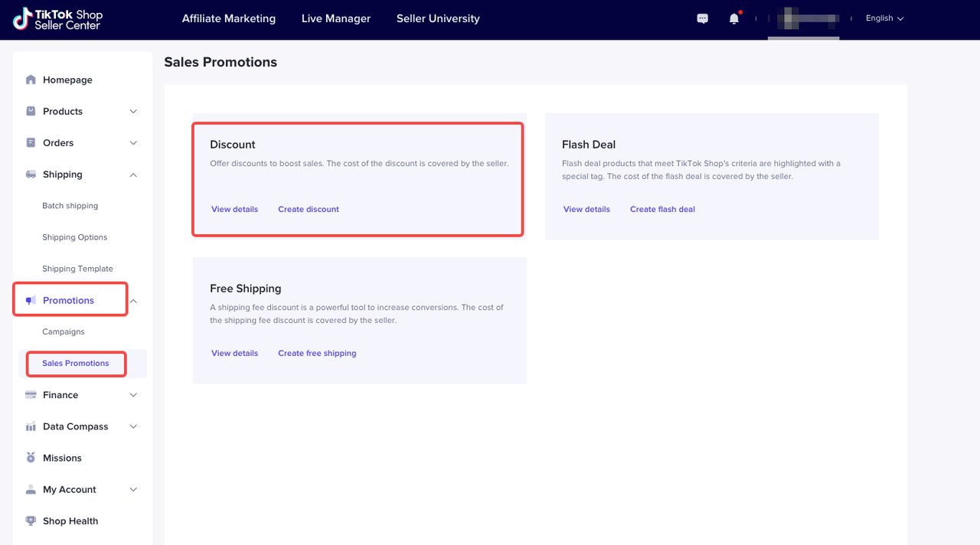Click the Data Compass chart icon
Image resolution: width=980 pixels, height=545 pixels.
(31, 426)
